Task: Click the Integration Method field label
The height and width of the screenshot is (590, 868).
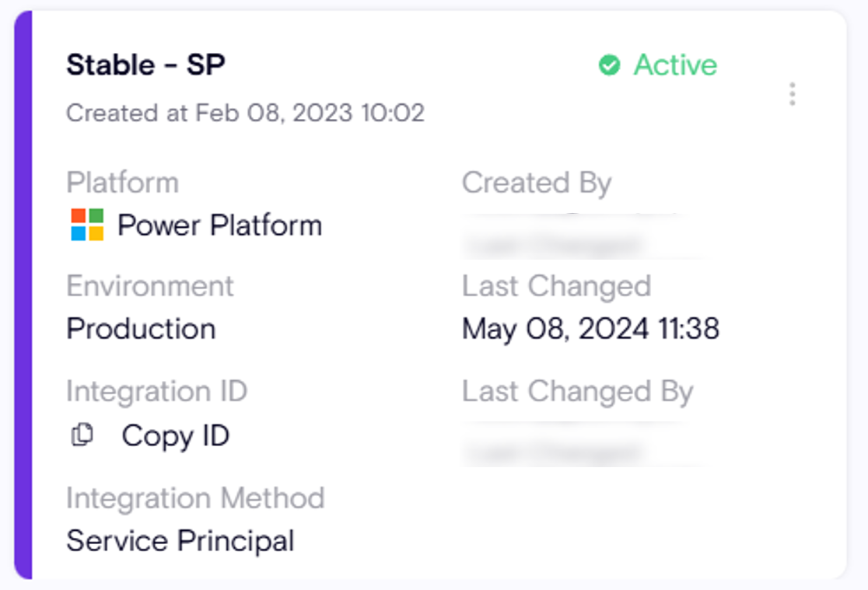Action: (194, 497)
